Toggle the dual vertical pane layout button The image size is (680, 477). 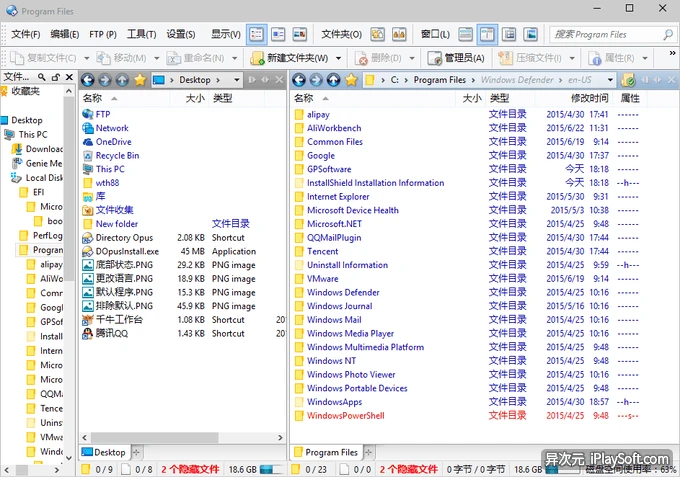489,34
